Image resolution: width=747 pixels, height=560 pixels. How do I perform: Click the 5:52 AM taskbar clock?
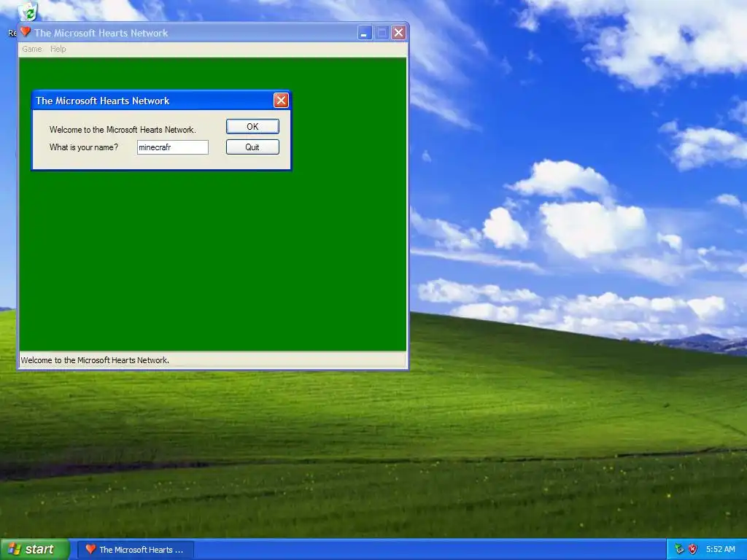click(x=720, y=550)
